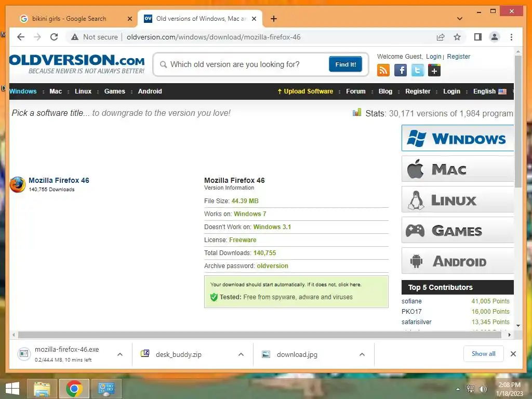Reload the page with the refresh icon
This screenshot has height=399, width=532.
(x=54, y=37)
